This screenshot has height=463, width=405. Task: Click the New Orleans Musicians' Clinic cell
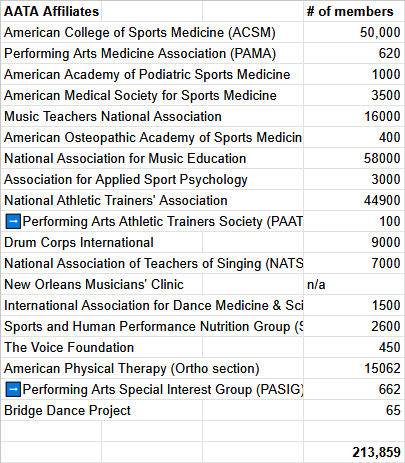102,284
